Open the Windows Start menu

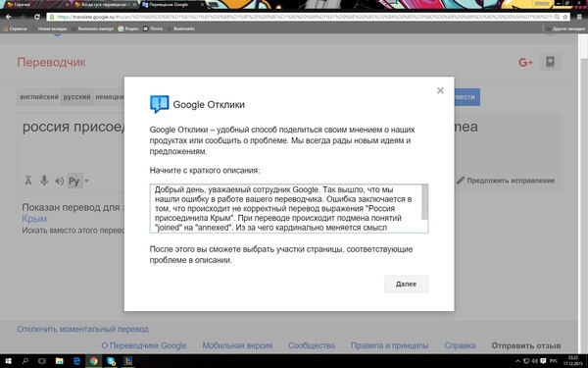(x=8, y=361)
